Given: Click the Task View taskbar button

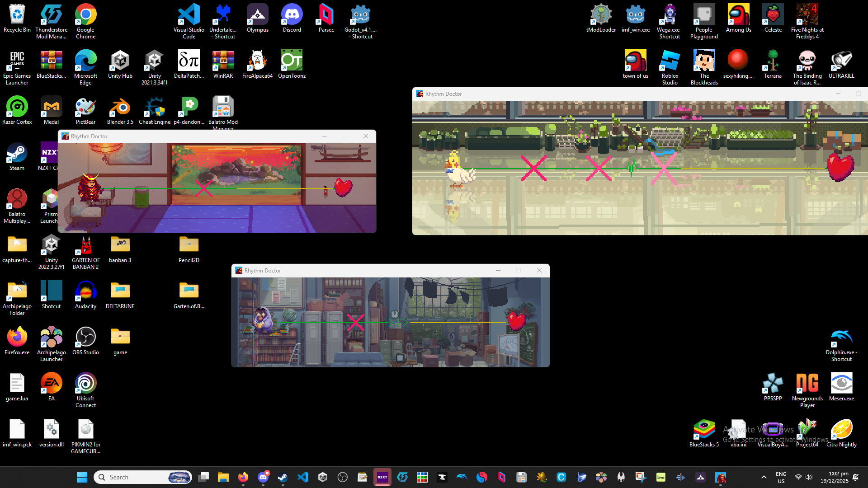Looking at the screenshot, I should 204,477.
